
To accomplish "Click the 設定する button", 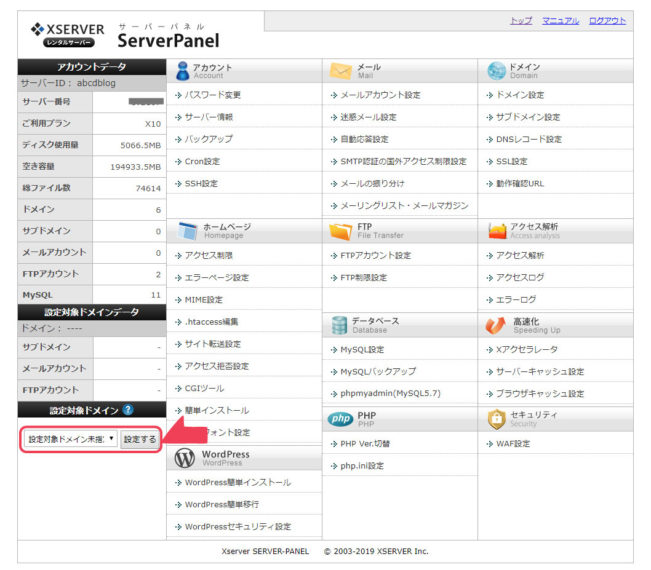I will 140,439.
